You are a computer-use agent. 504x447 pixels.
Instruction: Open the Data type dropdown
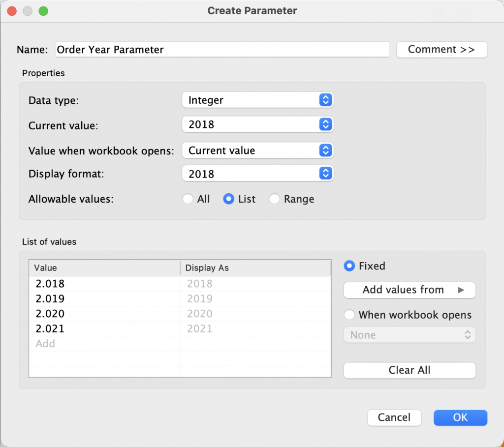[x=257, y=100]
